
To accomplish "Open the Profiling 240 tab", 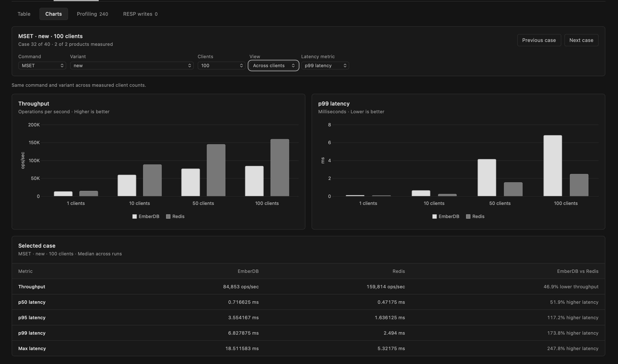I will click(92, 14).
